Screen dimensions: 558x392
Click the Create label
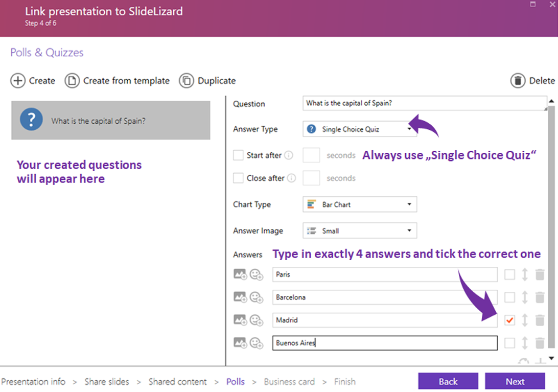coord(42,81)
